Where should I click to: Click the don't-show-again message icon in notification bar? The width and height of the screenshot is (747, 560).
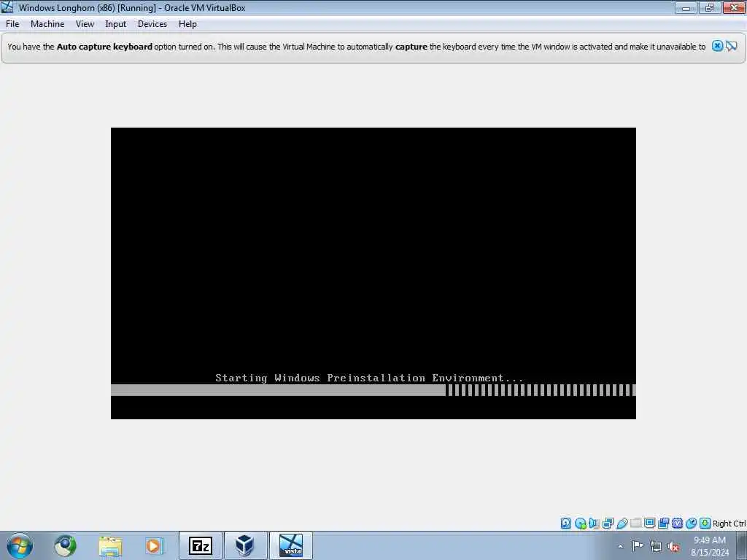click(x=731, y=46)
